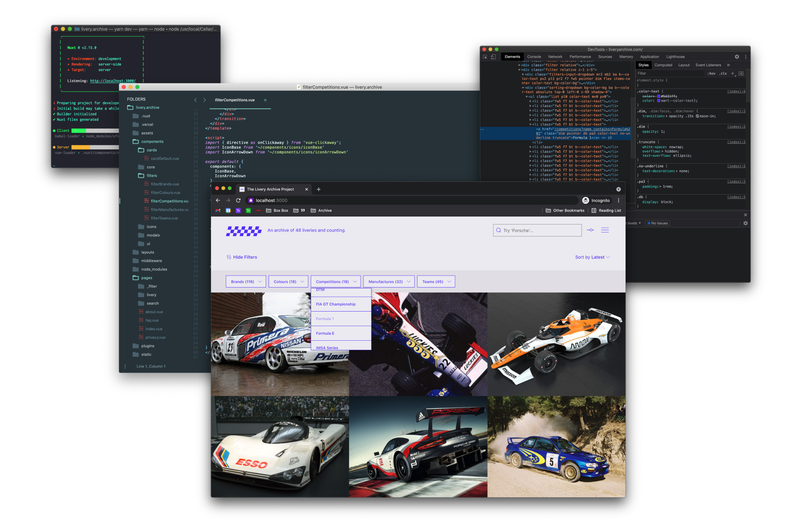The image size is (799, 532).
Task: Open the ease-in bezier editor swatch
Action: 698,116
